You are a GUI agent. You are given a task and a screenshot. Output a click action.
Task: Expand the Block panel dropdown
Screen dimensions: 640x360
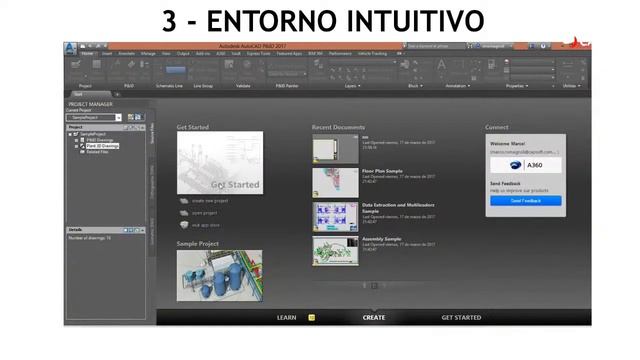point(416,86)
